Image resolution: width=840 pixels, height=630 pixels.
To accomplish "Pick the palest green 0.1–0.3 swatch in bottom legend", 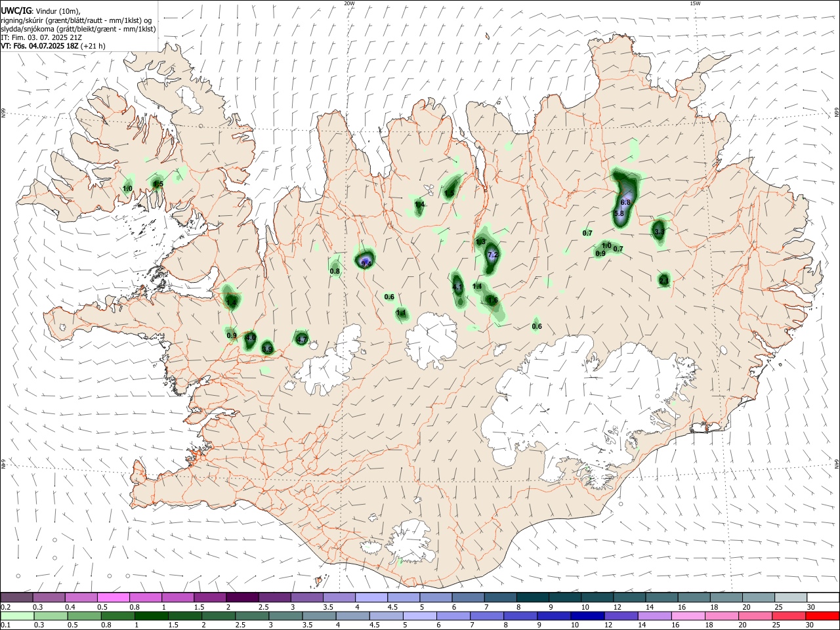I will click(x=16, y=616).
